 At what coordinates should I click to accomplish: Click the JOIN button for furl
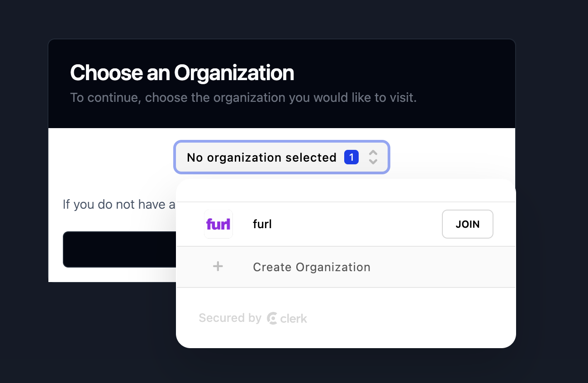(467, 224)
